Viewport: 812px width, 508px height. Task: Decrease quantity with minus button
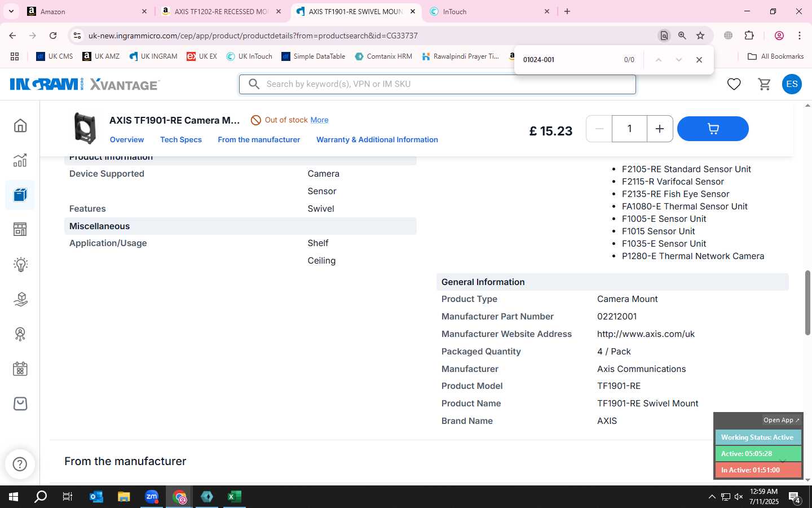(x=599, y=129)
